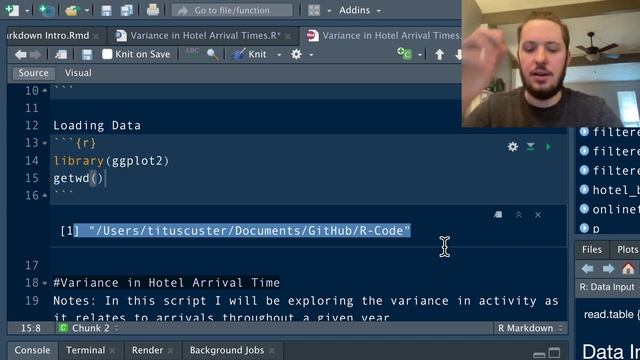
Task: Show chunk output in new window
Action: [x=498, y=215]
